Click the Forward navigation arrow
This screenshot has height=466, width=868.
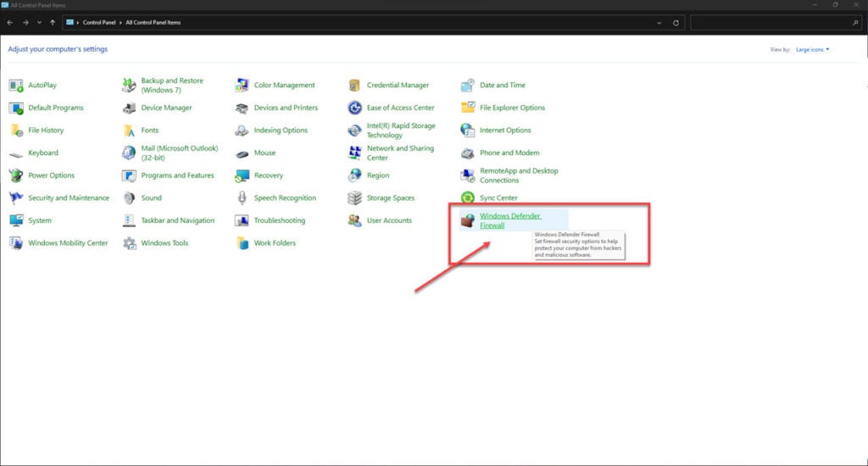[x=25, y=23]
